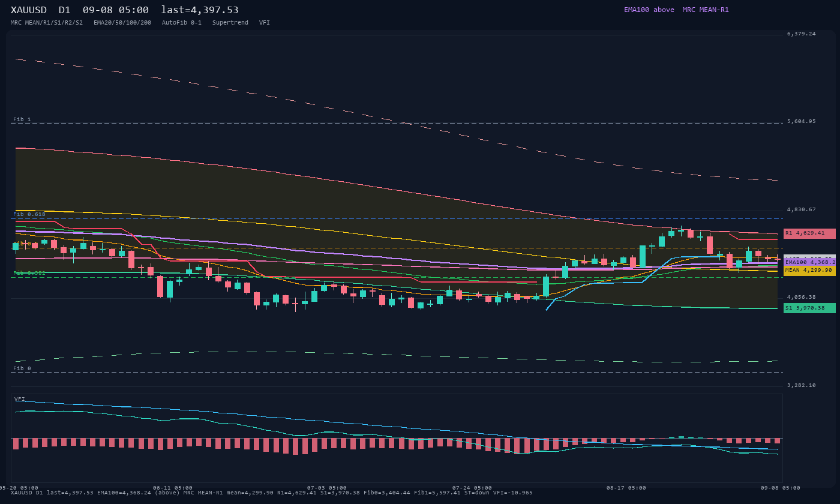Click the D1 timeframe in the title
The width and height of the screenshot is (840, 504).
click(x=65, y=10)
